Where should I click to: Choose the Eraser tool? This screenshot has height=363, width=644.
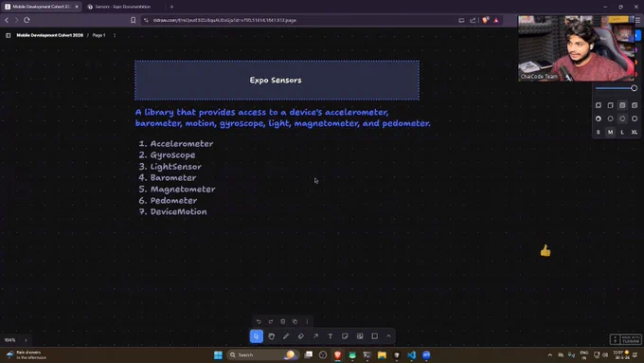[x=301, y=336]
